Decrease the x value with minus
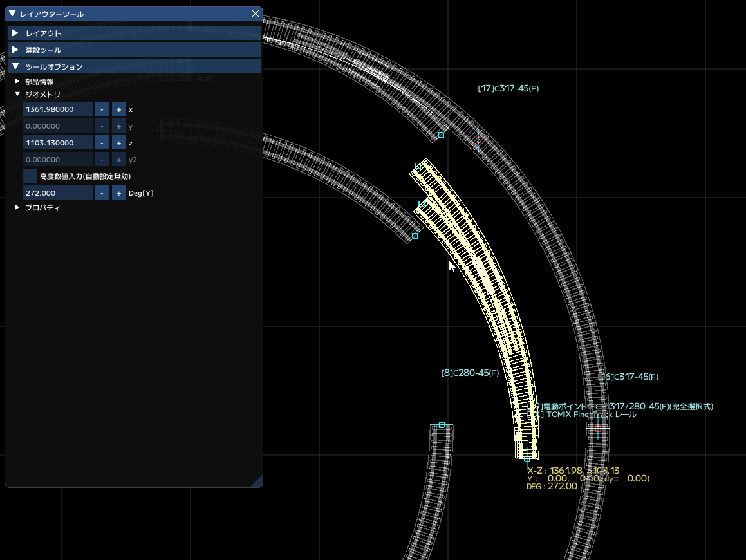Screen dimensions: 746x560 (x=102, y=109)
